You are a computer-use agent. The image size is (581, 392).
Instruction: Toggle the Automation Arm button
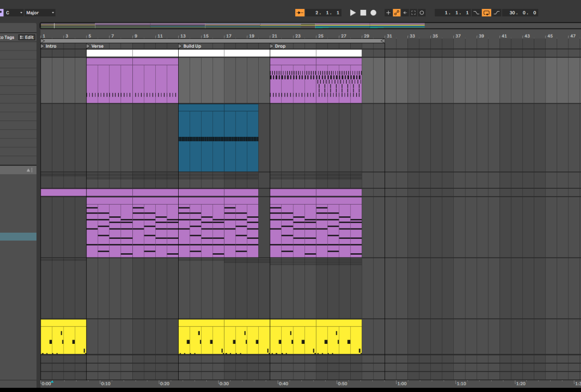click(397, 13)
